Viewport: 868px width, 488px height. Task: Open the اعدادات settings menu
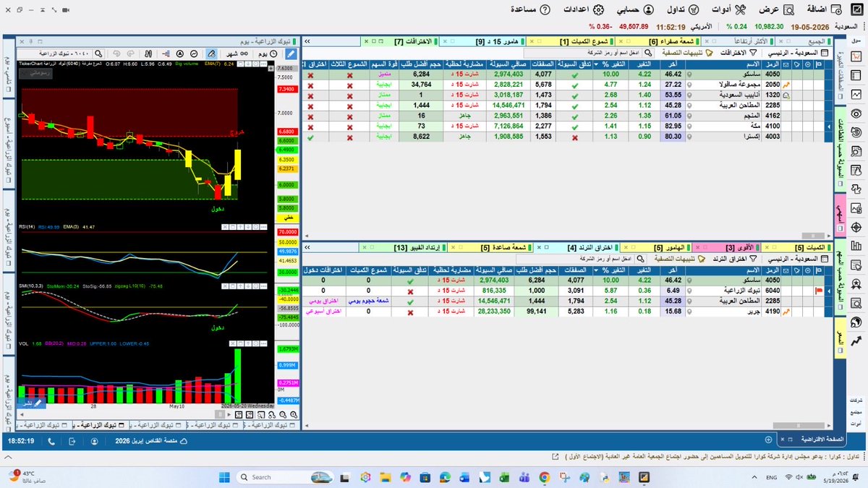[583, 9]
